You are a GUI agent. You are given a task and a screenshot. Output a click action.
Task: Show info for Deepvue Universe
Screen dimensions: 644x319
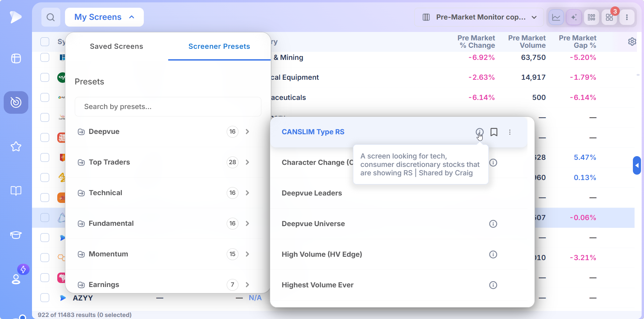493,224
